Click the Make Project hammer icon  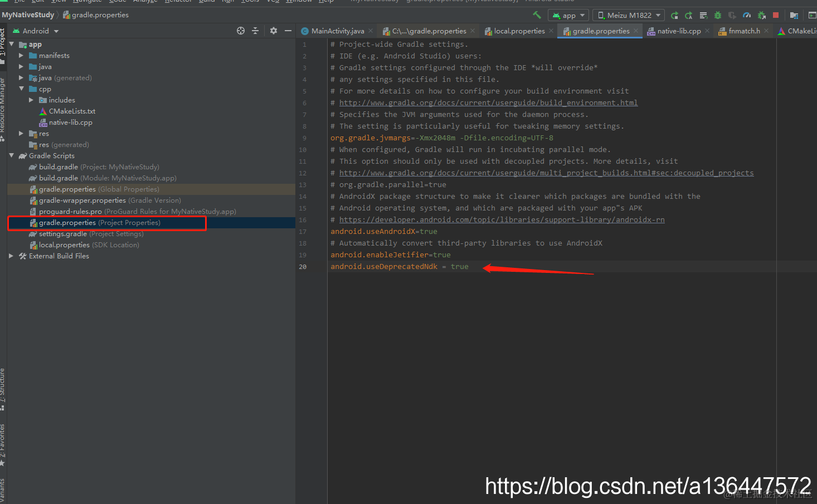click(537, 15)
